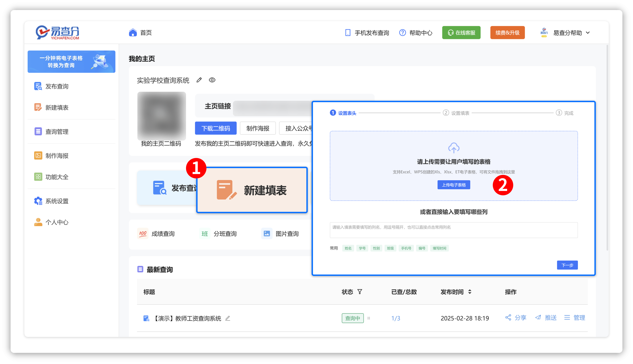Preview homepage with eye icon
633x364 pixels.
point(212,80)
